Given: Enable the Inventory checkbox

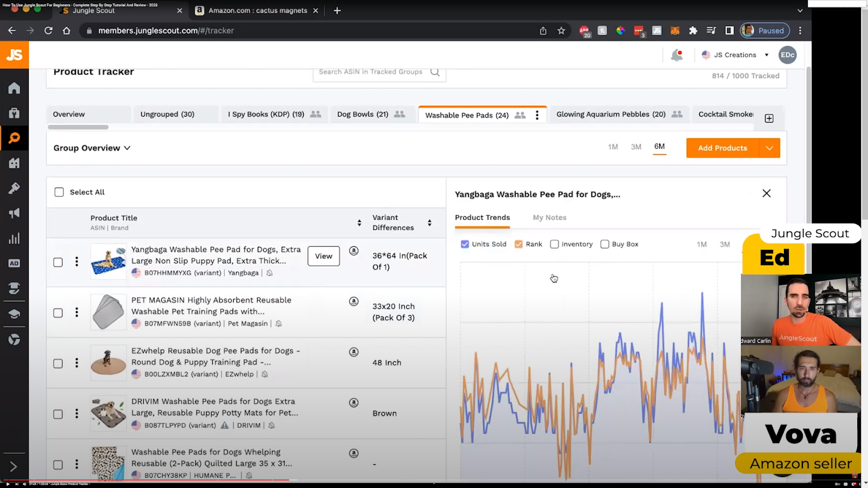Looking at the screenshot, I should point(554,244).
